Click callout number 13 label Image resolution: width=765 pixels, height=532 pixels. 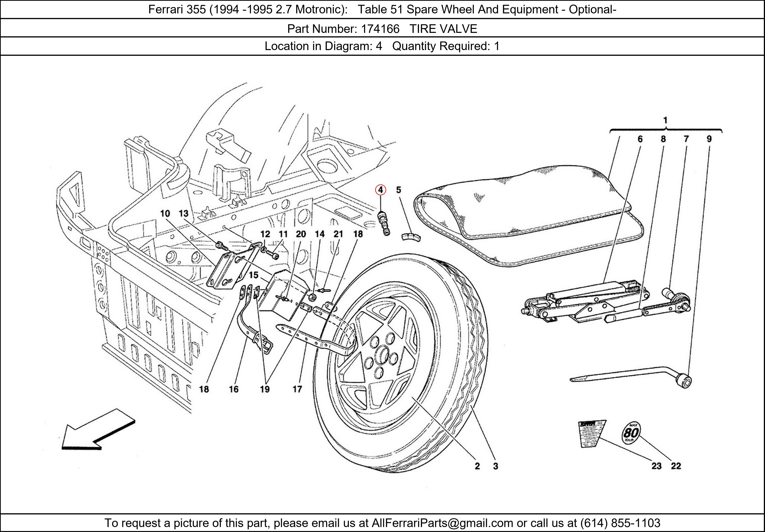[184, 213]
